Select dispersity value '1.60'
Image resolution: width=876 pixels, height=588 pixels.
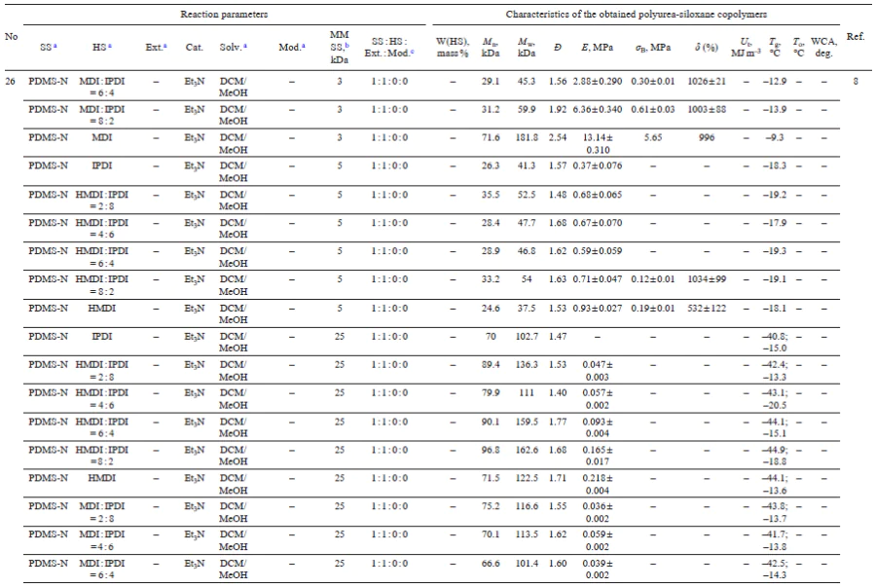pyautogui.click(x=558, y=564)
